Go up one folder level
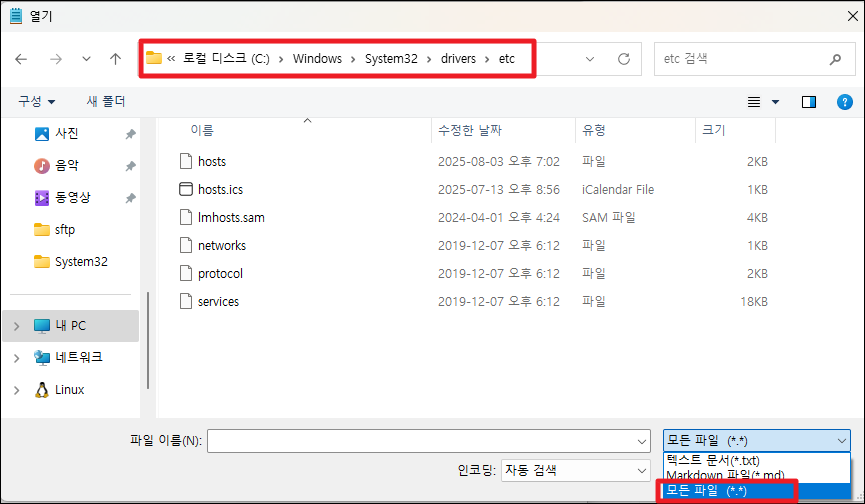The image size is (865, 504). coord(115,59)
